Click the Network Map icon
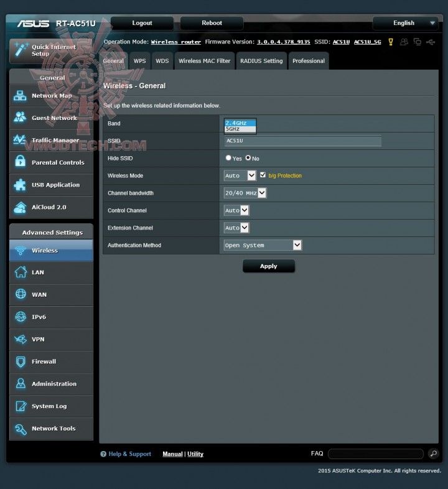This screenshot has width=448, height=489. pos(20,96)
